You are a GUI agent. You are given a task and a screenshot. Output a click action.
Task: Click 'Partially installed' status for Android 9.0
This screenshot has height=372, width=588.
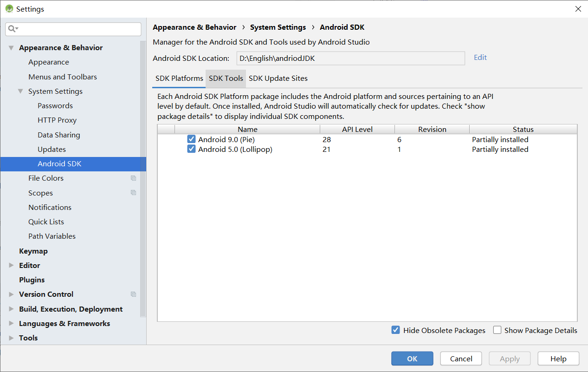tap(500, 140)
